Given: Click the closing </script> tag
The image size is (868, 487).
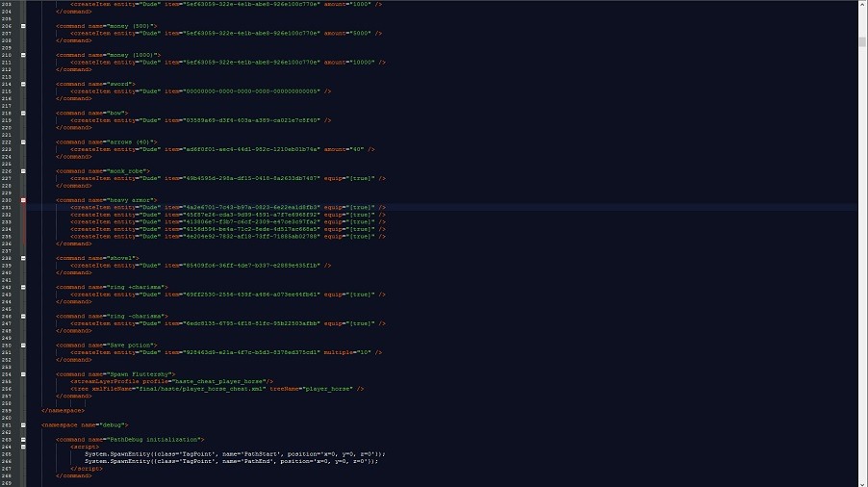Looking at the screenshot, I should 87,469.
